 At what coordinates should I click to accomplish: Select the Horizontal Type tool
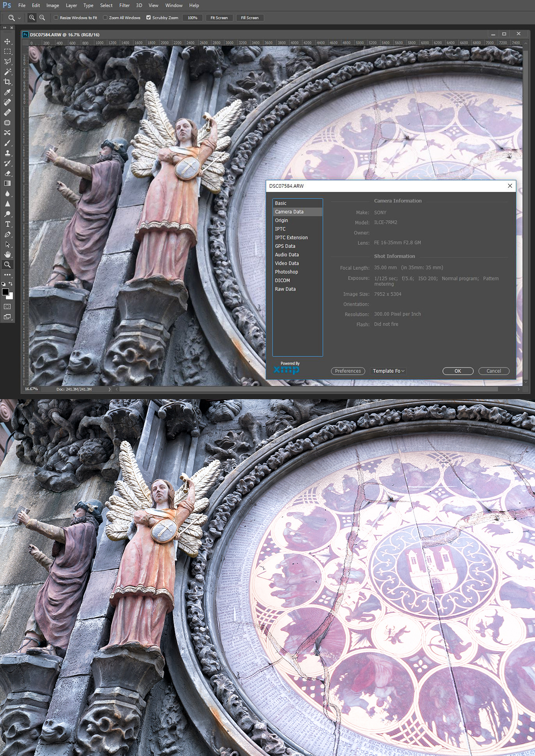point(7,224)
